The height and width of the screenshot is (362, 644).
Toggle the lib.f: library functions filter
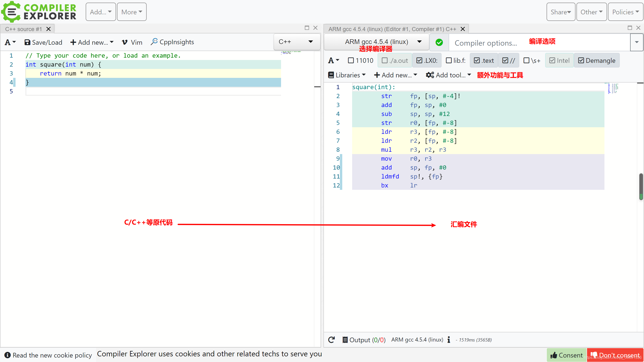click(x=455, y=60)
